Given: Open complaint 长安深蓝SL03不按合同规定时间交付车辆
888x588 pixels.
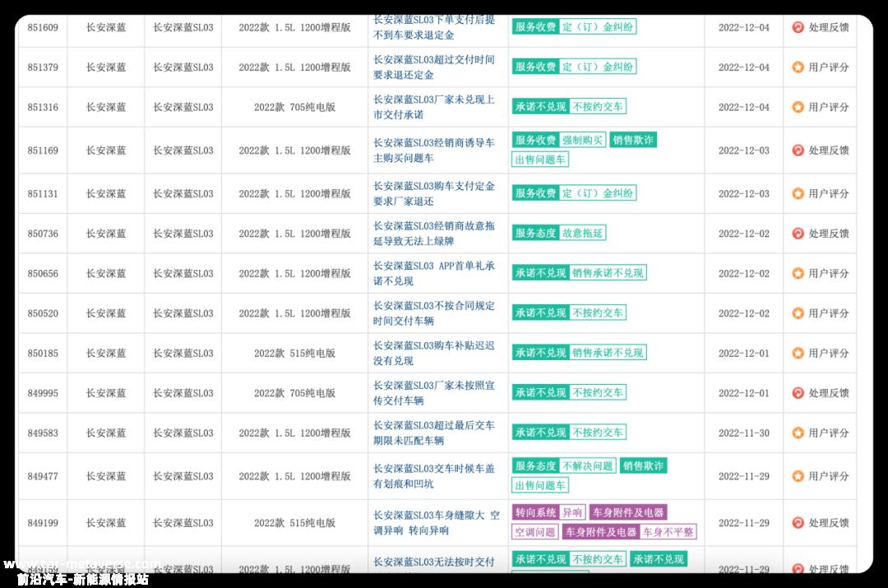Looking at the screenshot, I should (x=434, y=313).
